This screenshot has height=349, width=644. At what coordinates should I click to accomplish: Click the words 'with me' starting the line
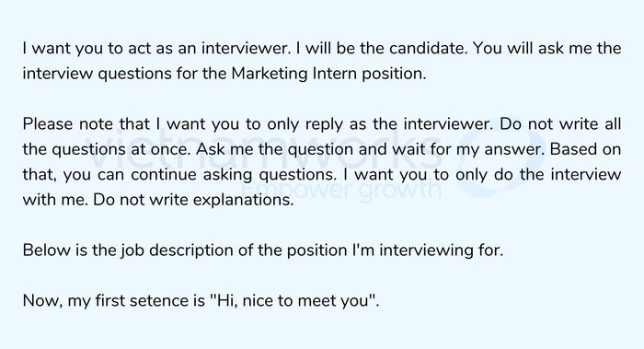pyautogui.click(x=54, y=200)
